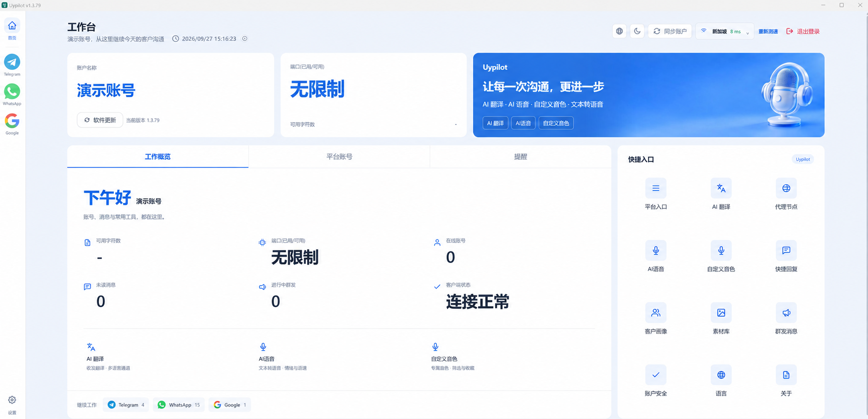The image size is (868, 419).
Task: Switch to the 平台账号 tab
Action: point(339,157)
